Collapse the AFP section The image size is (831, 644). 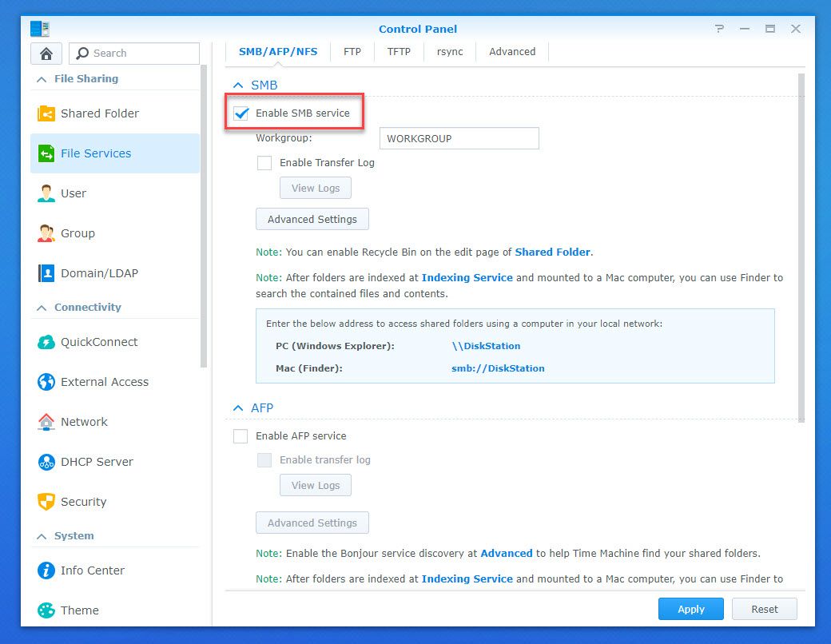point(238,408)
